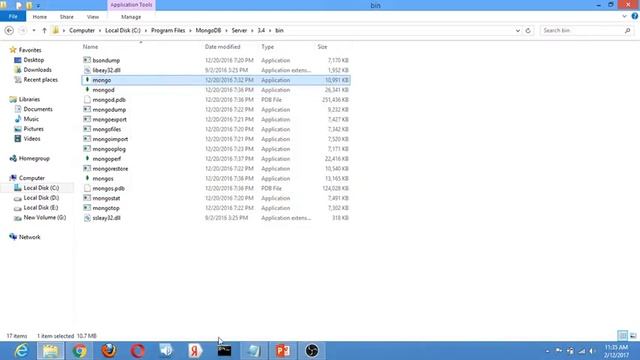
Task: Open PowerPoint from the taskbar
Action: (282, 351)
